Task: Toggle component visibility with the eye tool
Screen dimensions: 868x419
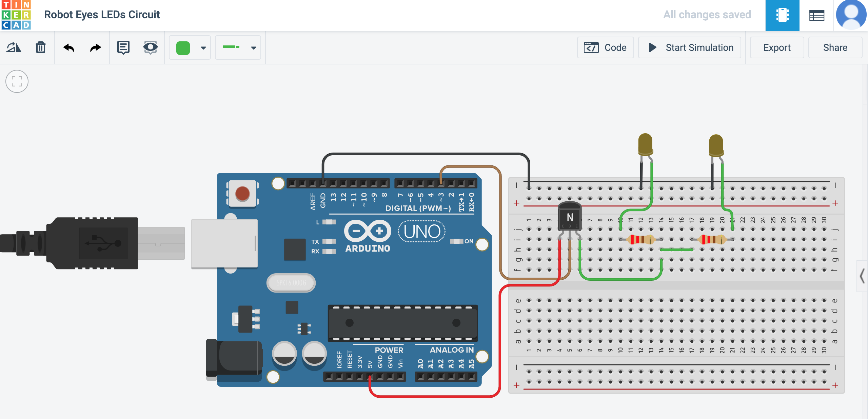Action: [x=151, y=47]
